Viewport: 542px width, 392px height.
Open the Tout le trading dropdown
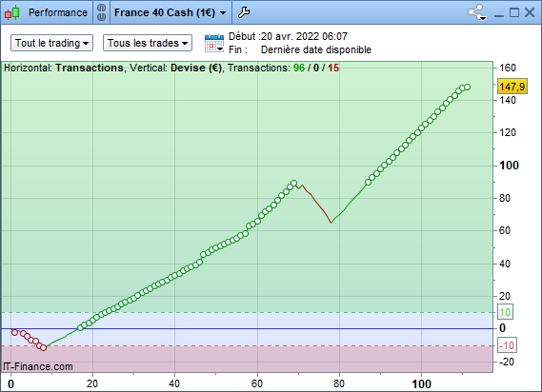click(51, 43)
